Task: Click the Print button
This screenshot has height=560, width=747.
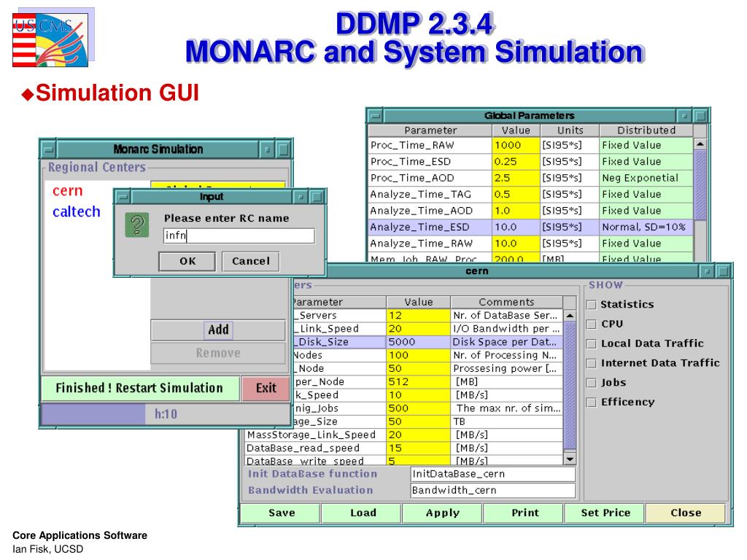Action: (x=525, y=513)
